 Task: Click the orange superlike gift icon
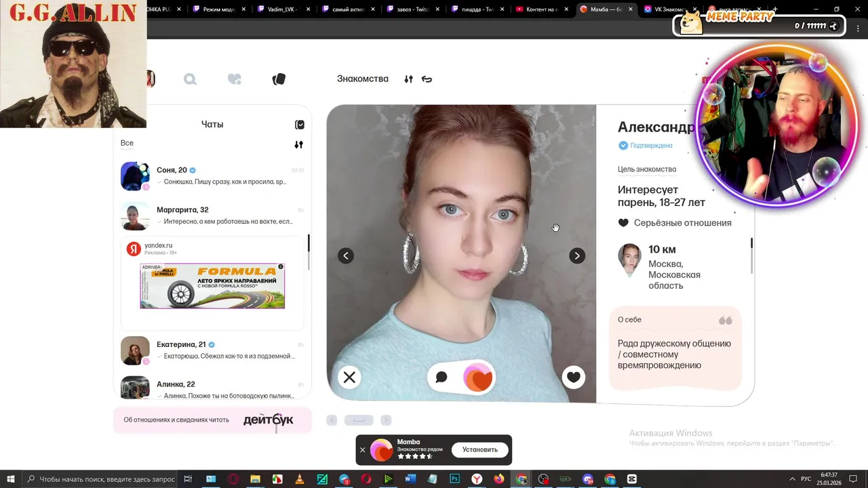click(x=478, y=378)
